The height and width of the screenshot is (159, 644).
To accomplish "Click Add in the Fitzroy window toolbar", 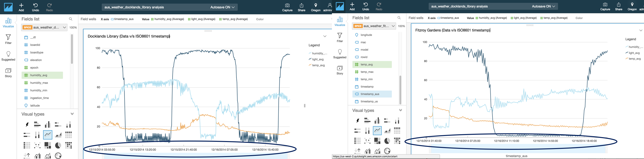I will 352,7.
